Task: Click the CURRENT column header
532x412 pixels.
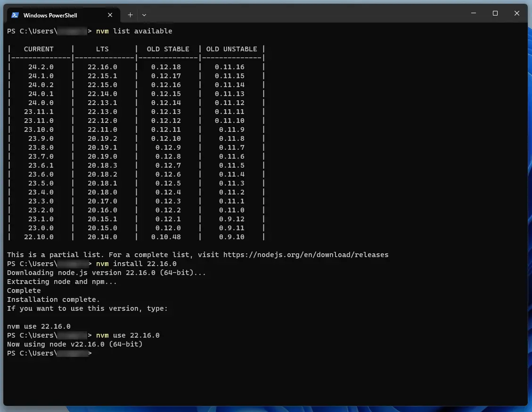Action: tap(39, 49)
